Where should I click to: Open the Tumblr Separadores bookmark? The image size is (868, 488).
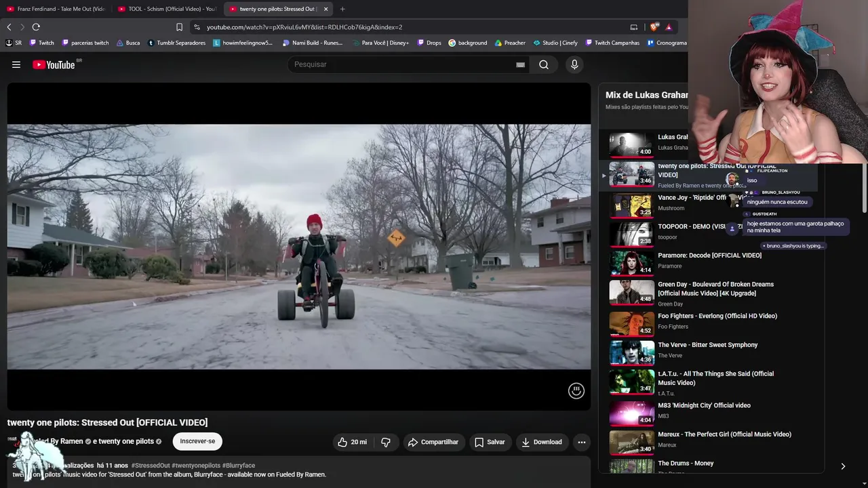coord(177,43)
